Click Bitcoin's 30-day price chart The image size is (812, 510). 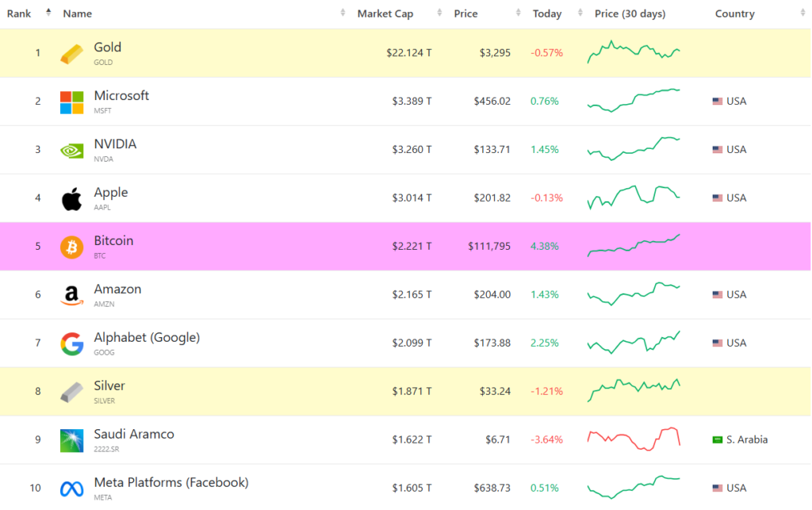tap(634, 246)
